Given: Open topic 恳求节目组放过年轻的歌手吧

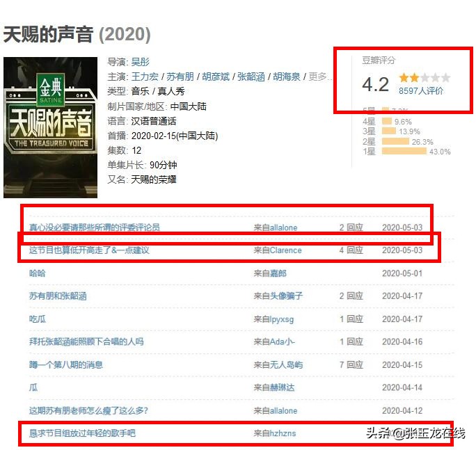Looking at the screenshot, I should coord(82,433).
